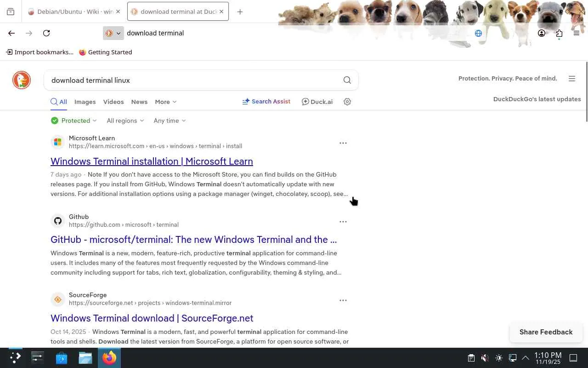Open the Getting Started bookmark
The height and width of the screenshot is (368, 588).
(105, 52)
